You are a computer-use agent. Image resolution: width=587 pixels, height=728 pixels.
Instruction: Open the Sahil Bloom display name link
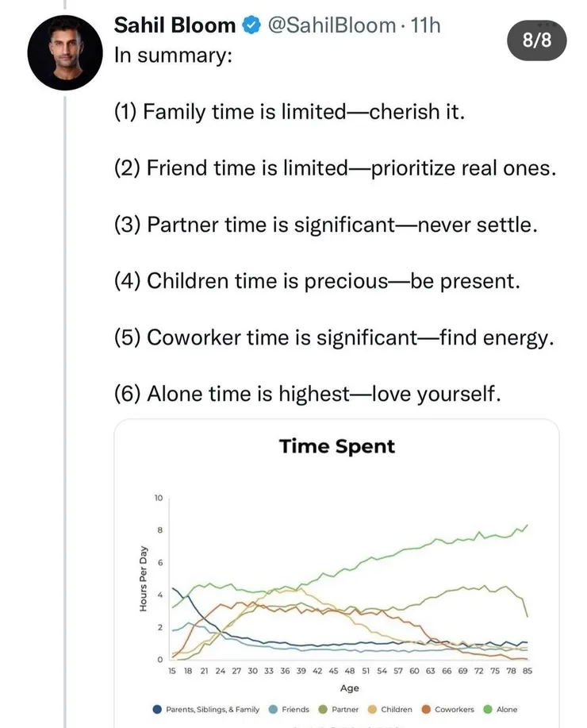coord(175,25)
